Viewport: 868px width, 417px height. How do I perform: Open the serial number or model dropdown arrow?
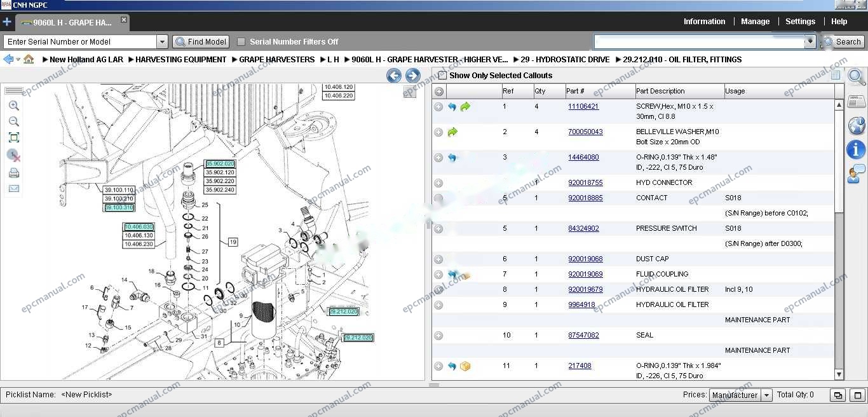pyautogui.click(x=162, y=42)
